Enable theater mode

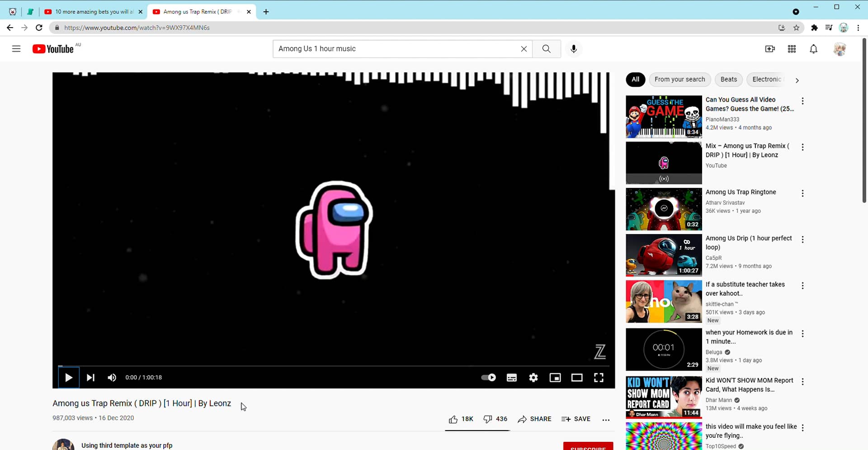[577, 377]
